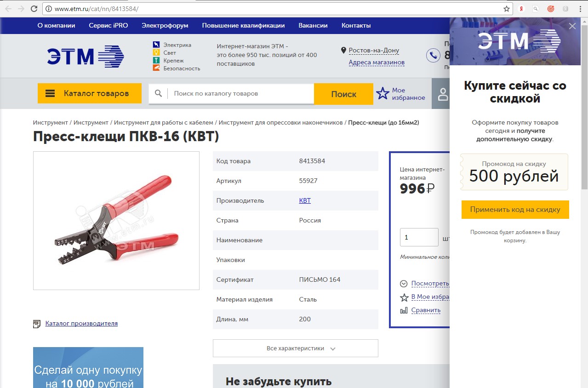Viewport: 588px width, 388px height.
Task: Open the Электрофорум menu item
Action: tap(165, 26)
